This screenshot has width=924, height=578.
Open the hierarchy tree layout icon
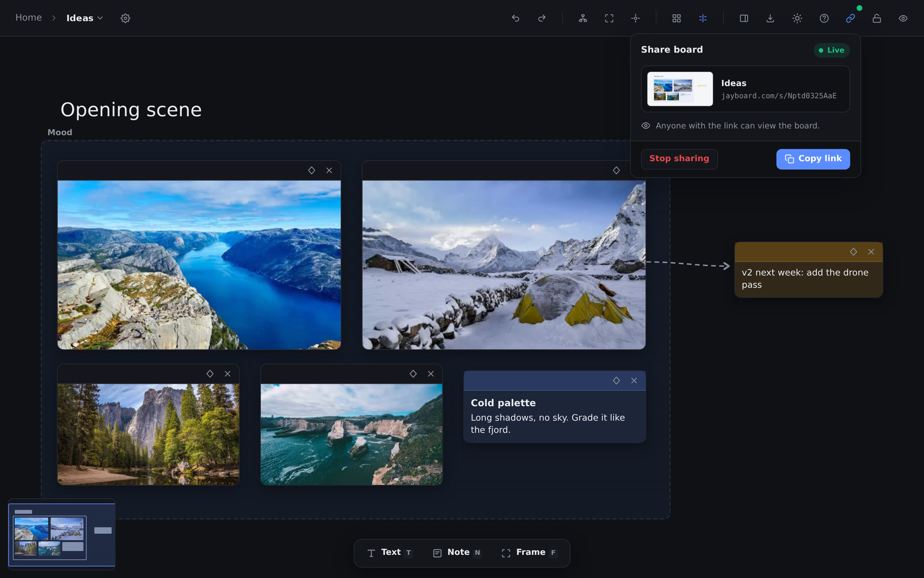[x=583, y=18]
